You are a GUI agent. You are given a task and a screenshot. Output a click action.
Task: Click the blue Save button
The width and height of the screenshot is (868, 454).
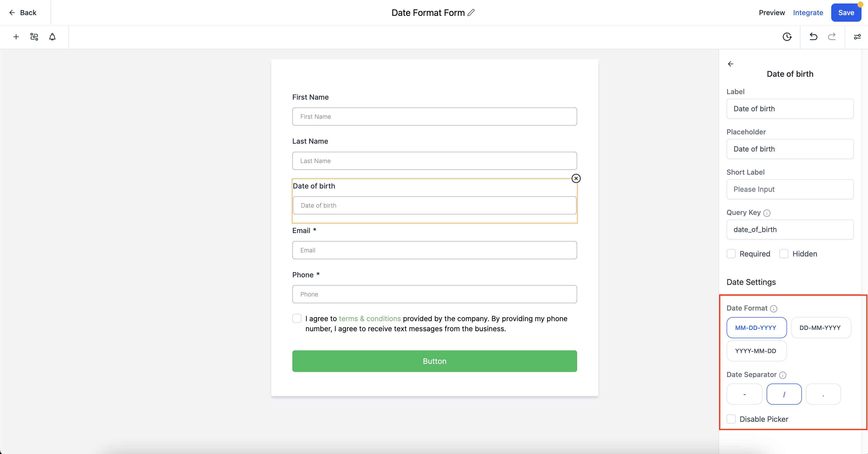(846, 13)
